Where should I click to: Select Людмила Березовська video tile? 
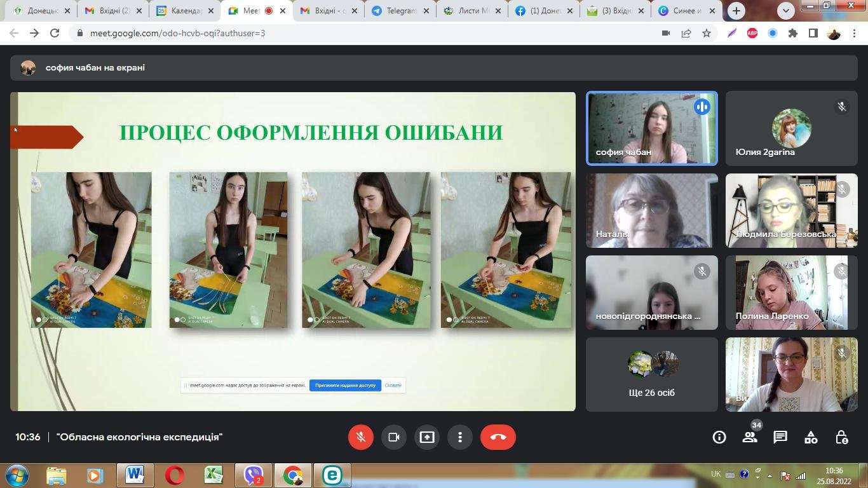(x=791, y=210)
